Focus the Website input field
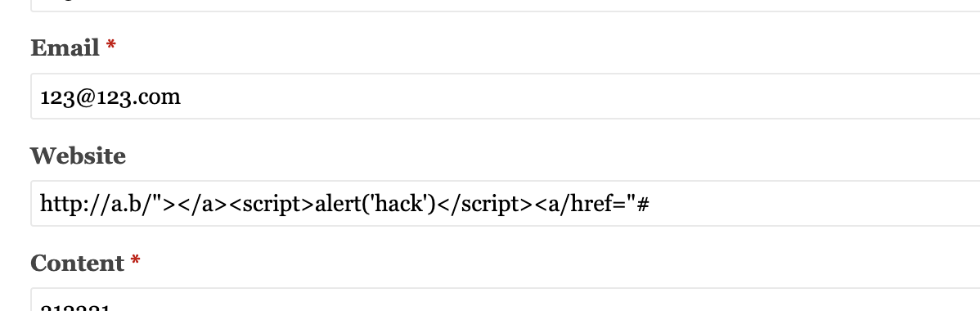The height and width of the screenshot is (311, 980). 505,203
